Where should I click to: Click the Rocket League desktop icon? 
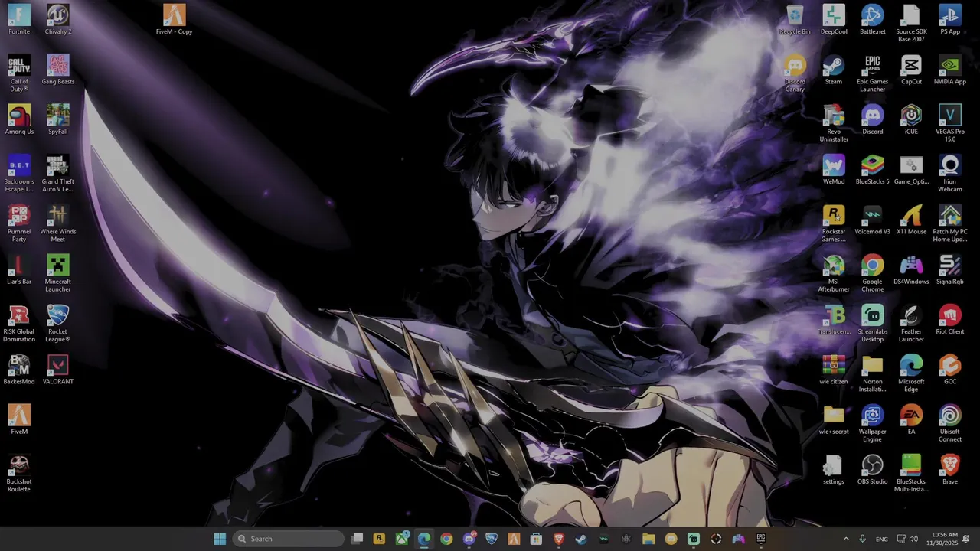[58, 324]
